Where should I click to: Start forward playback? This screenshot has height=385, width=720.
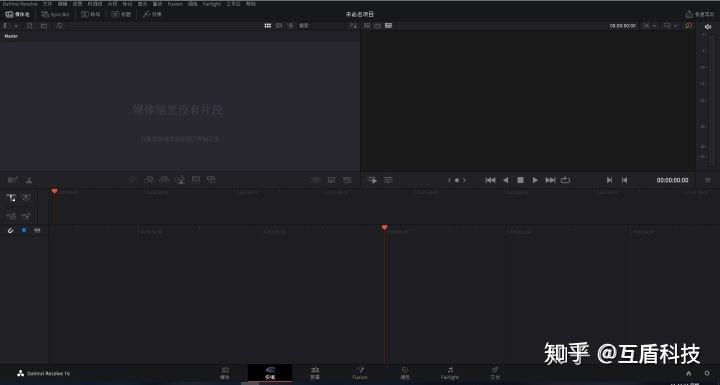[535, 180]
